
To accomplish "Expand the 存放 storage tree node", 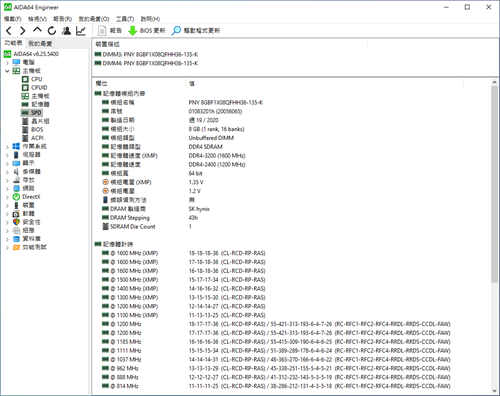I will (8, 180).
